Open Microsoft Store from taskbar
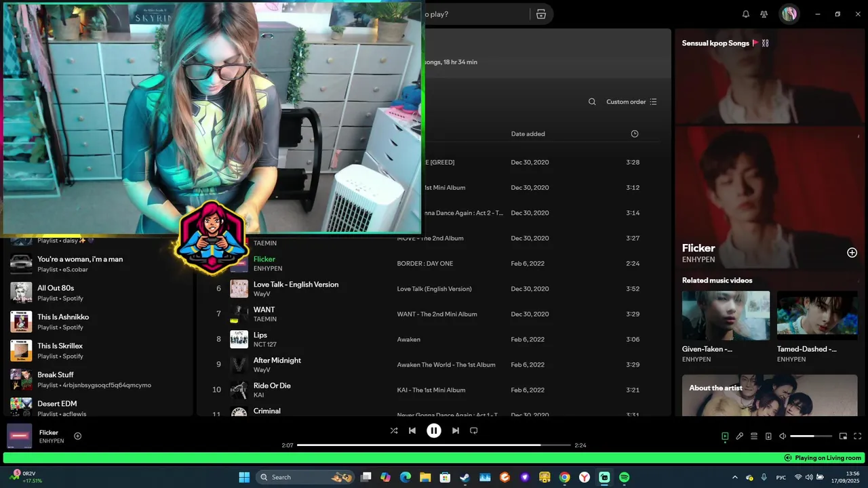Screen dimensions: 868x488 445,477
